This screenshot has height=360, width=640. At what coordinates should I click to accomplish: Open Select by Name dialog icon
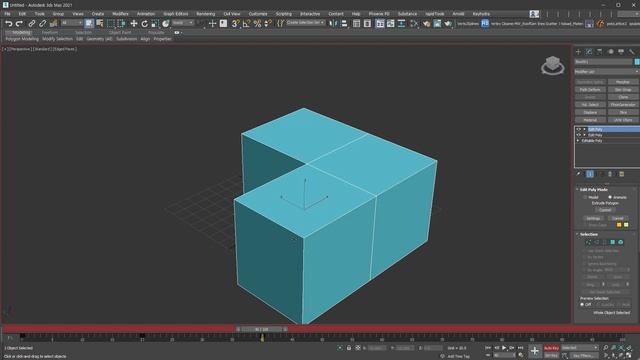[100, 24]
